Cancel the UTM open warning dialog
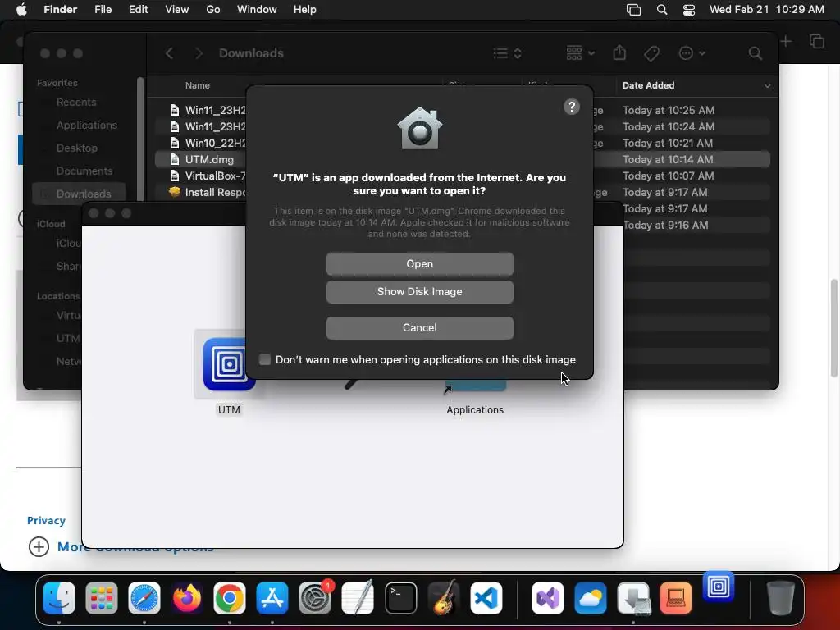This screenshot has height=630, width=840. 419,328
